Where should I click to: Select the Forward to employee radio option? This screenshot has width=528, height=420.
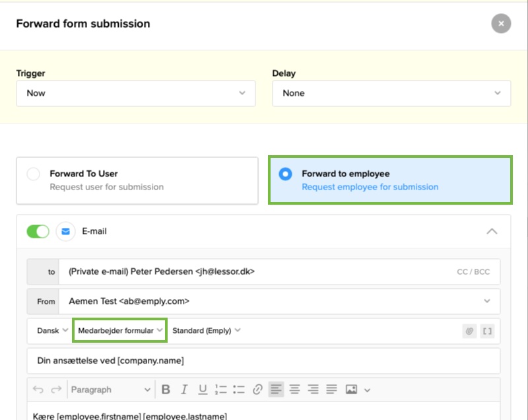click(285, 174)
